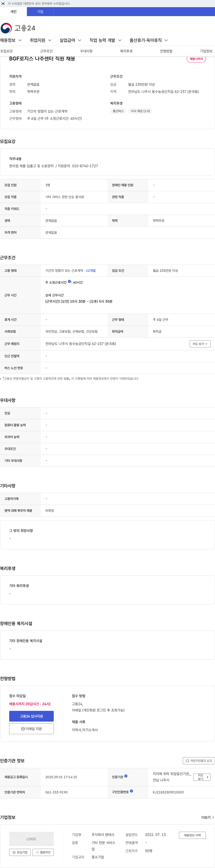Screen dimensions: 215x868
Task: Expand the 직업 능력 개발 menu
Action: [x=105, y=40]
